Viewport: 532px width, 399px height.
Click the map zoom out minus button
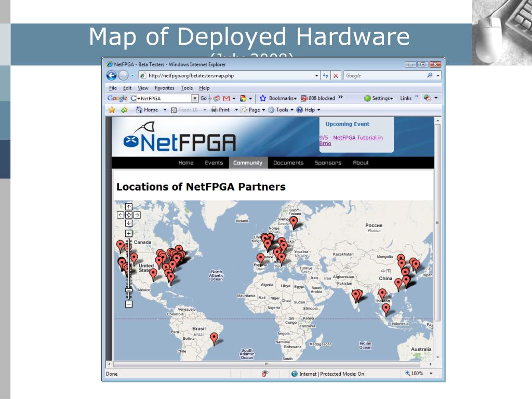129,304
